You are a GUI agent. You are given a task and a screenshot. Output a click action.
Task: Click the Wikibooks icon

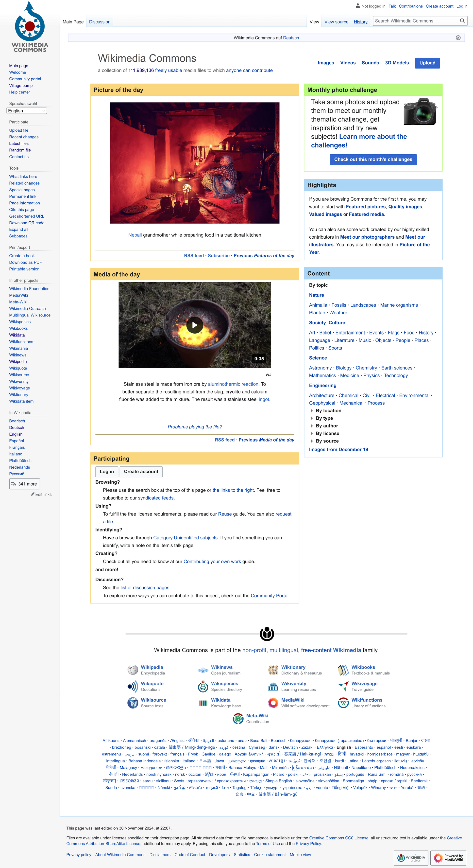pos(343,670)
